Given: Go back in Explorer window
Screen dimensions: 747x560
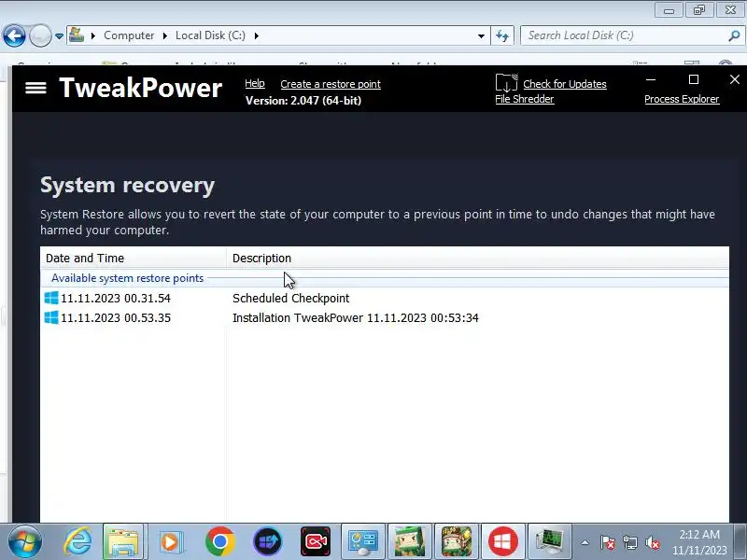Looking at the screenshot, I should pyautogui.click(x=14, y=35).
